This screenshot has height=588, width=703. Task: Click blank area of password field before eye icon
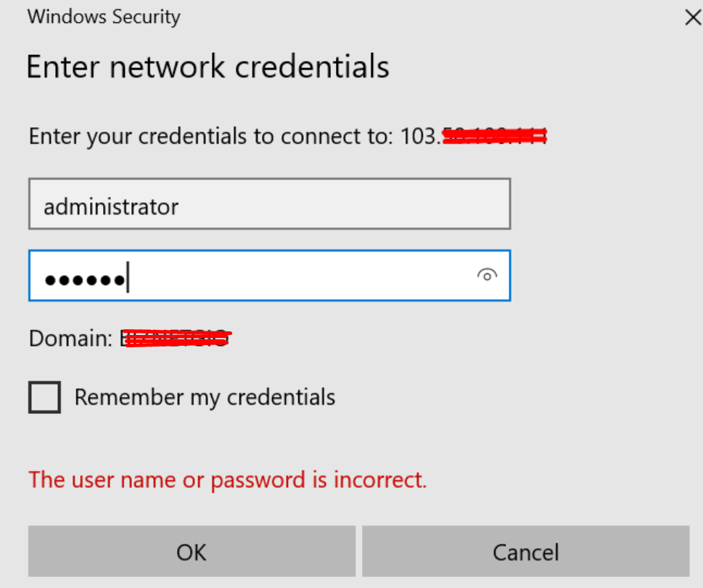305,276
